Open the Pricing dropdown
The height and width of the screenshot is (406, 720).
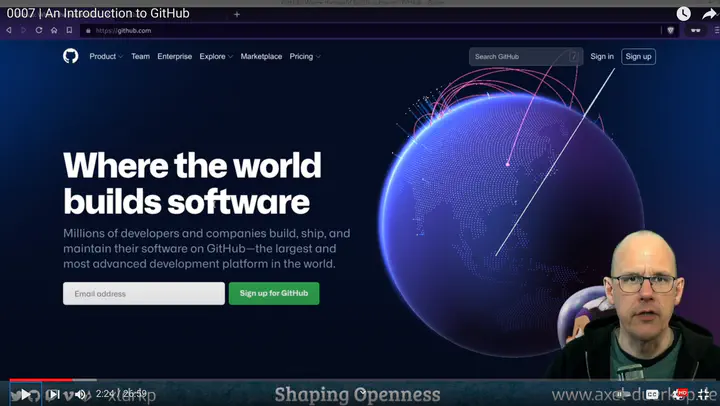click(305, 57)
